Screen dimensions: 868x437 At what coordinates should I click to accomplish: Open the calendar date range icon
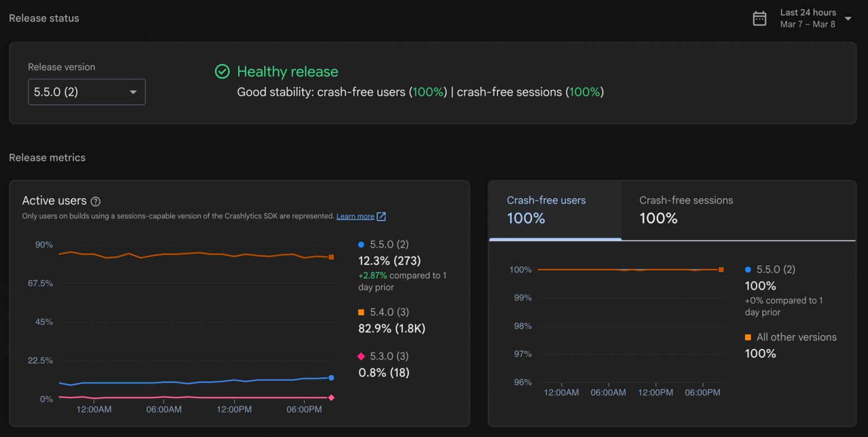[759, 18]
